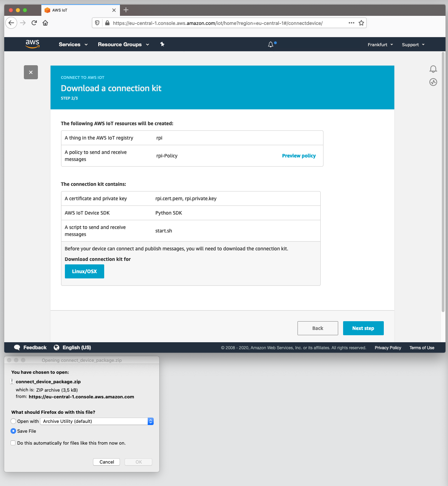The height and width of the screenshot is (486, 448).
Task: Cancel the download dialog
Action: 107,462
